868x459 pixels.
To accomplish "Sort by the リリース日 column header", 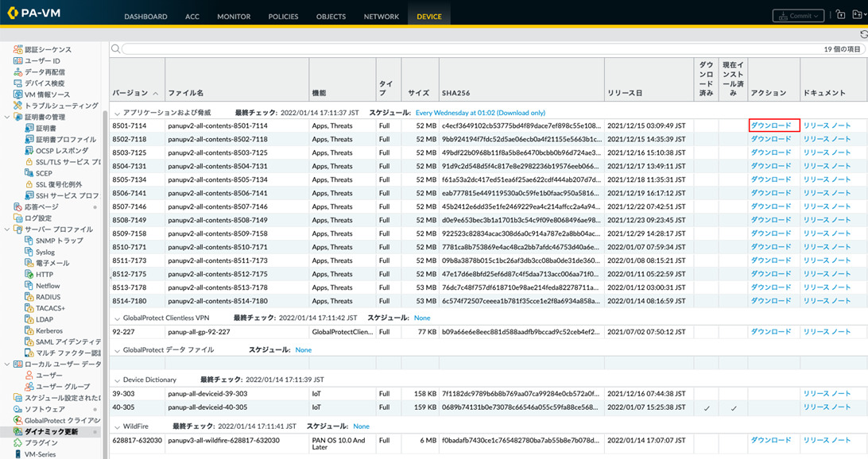I will tap(649, 80).
